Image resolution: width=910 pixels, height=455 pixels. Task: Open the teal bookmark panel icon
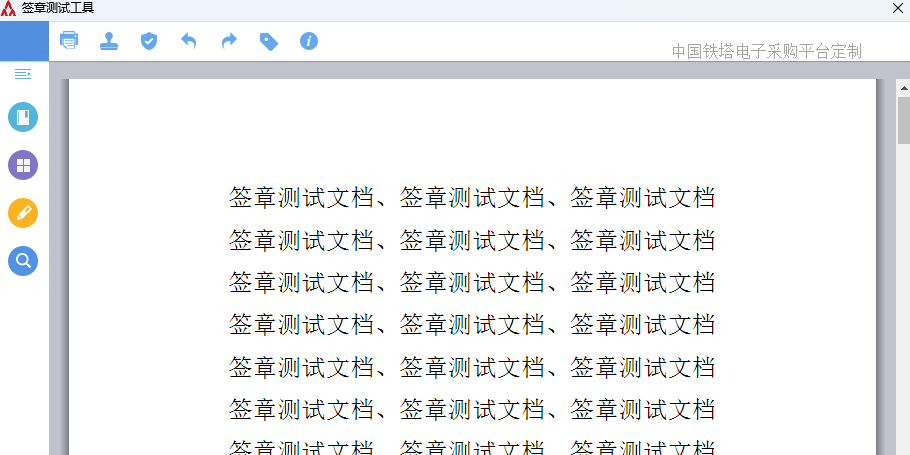[23, 117]
